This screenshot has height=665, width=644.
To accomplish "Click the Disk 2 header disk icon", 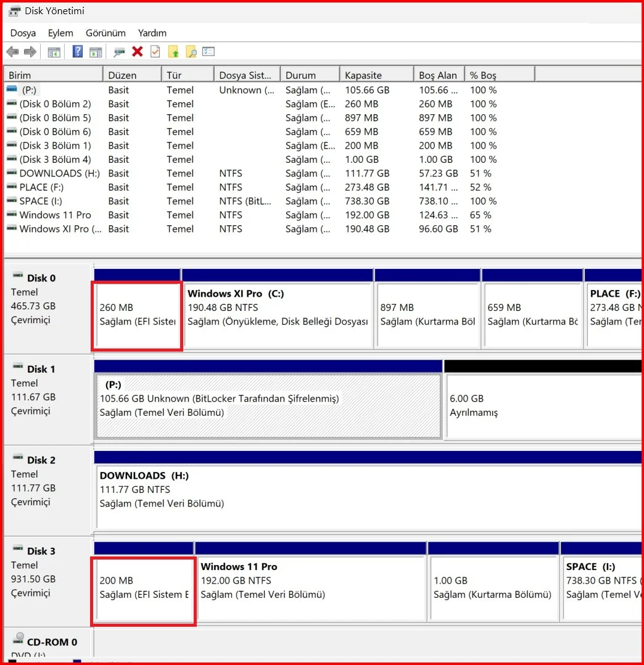I will (18, 457).
